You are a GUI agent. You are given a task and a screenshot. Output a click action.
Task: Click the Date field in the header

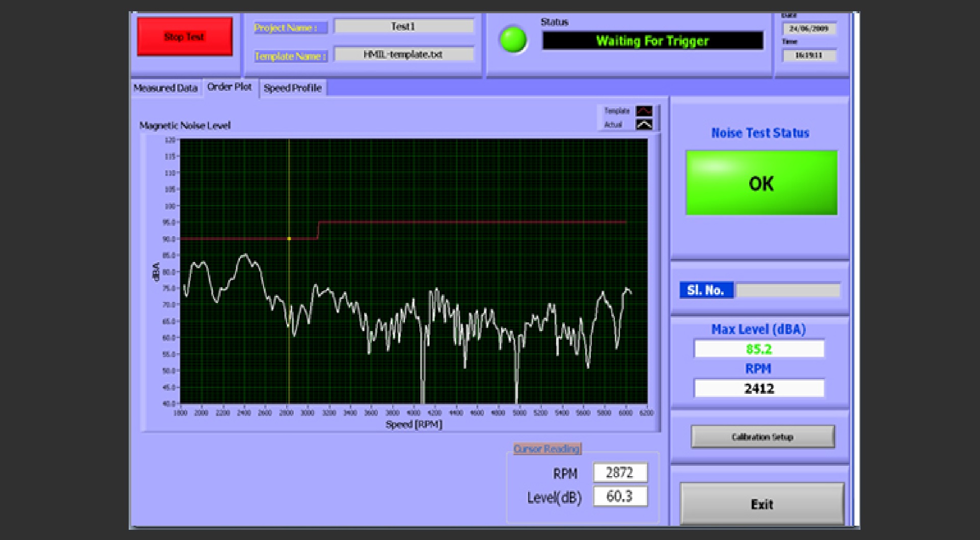(x=809, y=29)
